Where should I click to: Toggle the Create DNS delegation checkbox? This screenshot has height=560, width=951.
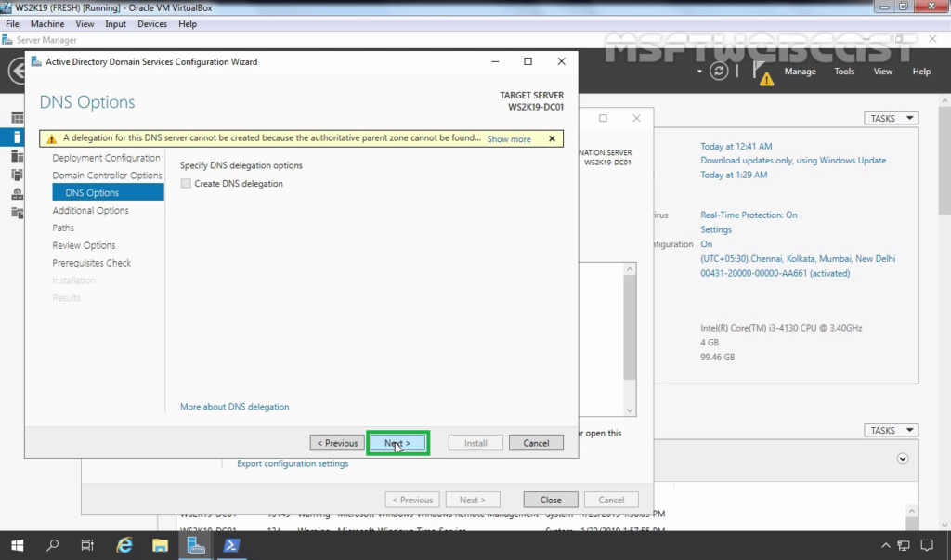[x=186, y=183]
